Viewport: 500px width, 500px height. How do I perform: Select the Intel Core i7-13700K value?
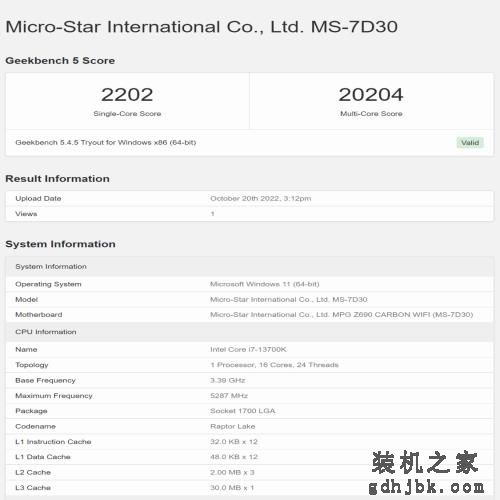[x=248, y=349]
